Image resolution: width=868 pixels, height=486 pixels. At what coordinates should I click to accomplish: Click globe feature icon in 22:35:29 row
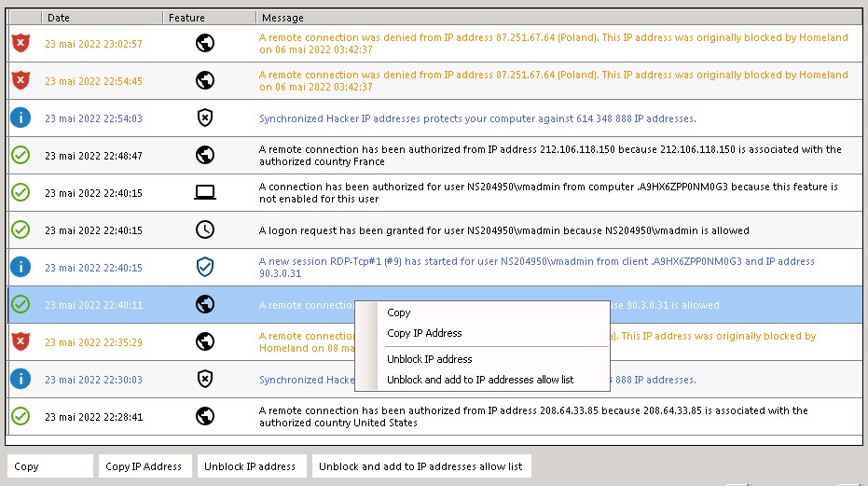click(205, 341)
